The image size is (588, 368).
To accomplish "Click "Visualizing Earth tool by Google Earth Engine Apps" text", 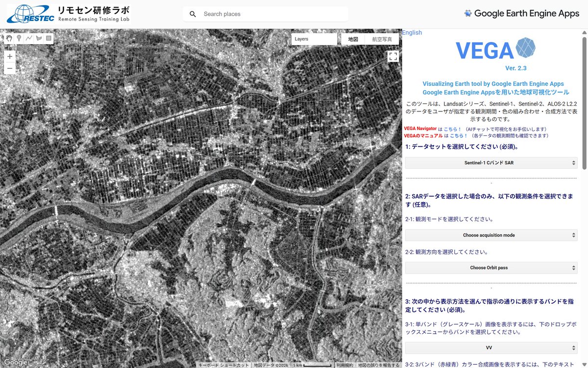I will pyautogui.click(x=493, y=84).
